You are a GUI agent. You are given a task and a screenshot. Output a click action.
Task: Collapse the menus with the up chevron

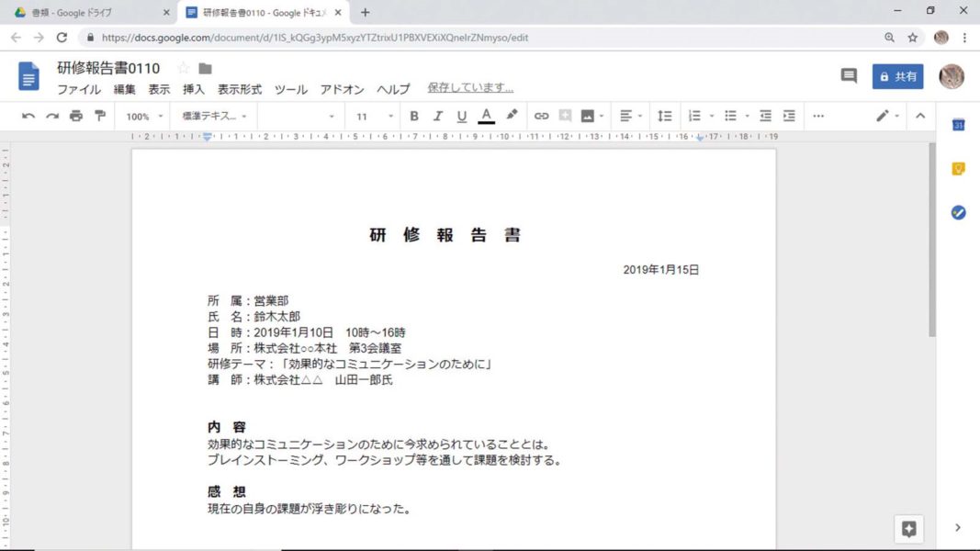coord(920,117)
